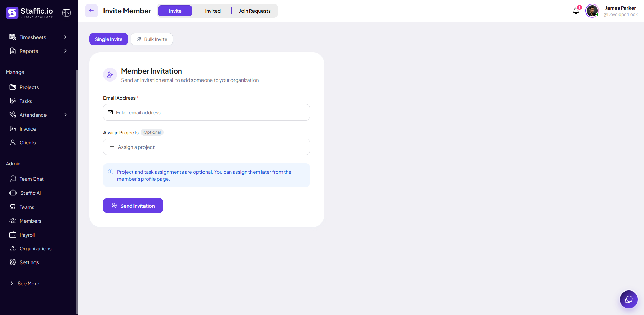Switch to the Join Requests tab
The image size is (644, 315).
pos(255,11)
